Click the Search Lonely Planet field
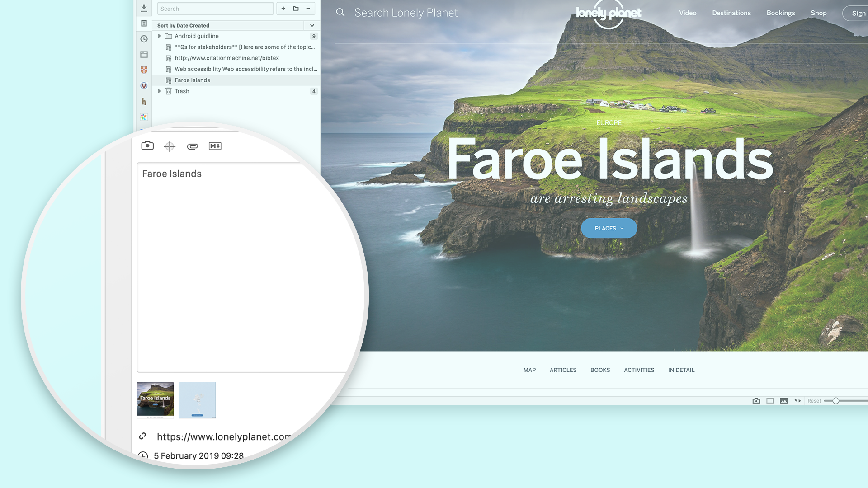868x488 pixels. [x=406, y=13]
